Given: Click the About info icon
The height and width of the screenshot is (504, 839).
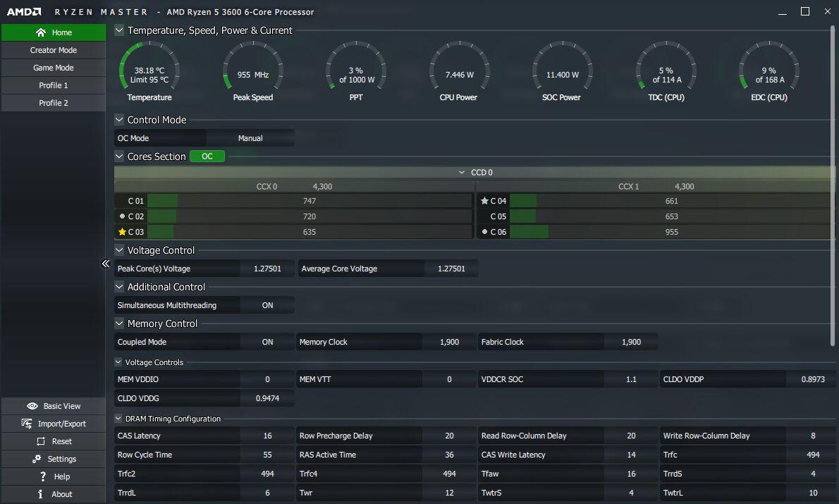Looking at the screenshot, I should coord(40,494).
